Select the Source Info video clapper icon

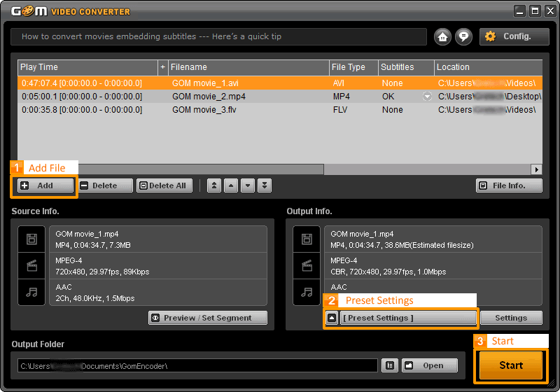[31, 265]
